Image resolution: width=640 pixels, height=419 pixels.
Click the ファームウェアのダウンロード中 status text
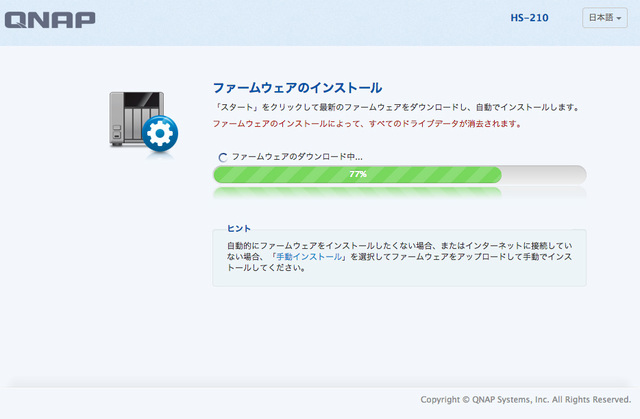click(297, 157)
